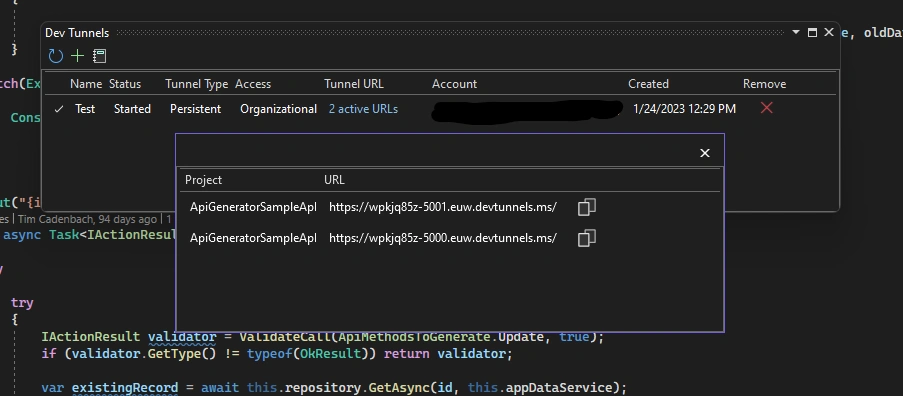Select the 'Test' tunnel name cell
This screenshot has height=396, width=903.
(x=85, y=109)
